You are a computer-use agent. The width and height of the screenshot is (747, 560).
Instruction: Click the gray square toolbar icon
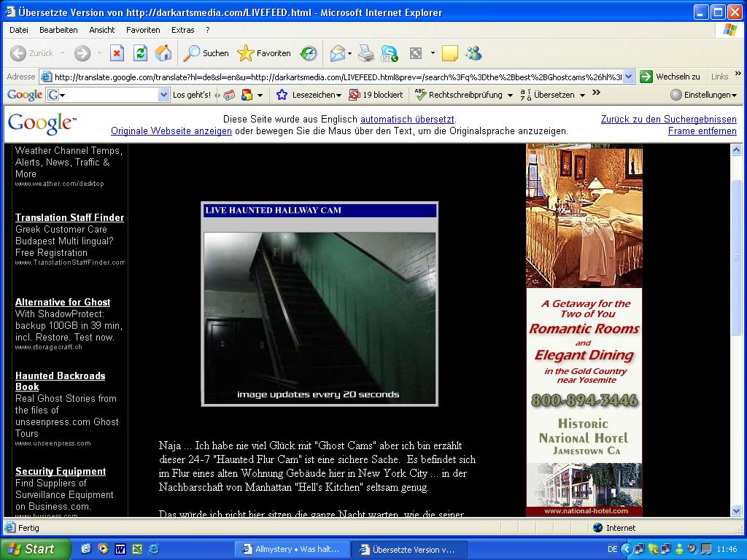416,53
